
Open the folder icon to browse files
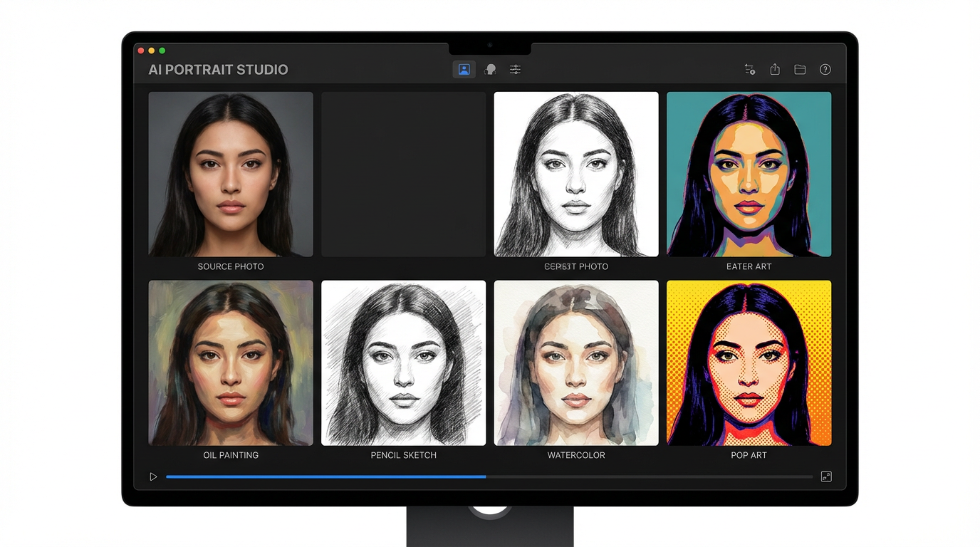(799, 69)
